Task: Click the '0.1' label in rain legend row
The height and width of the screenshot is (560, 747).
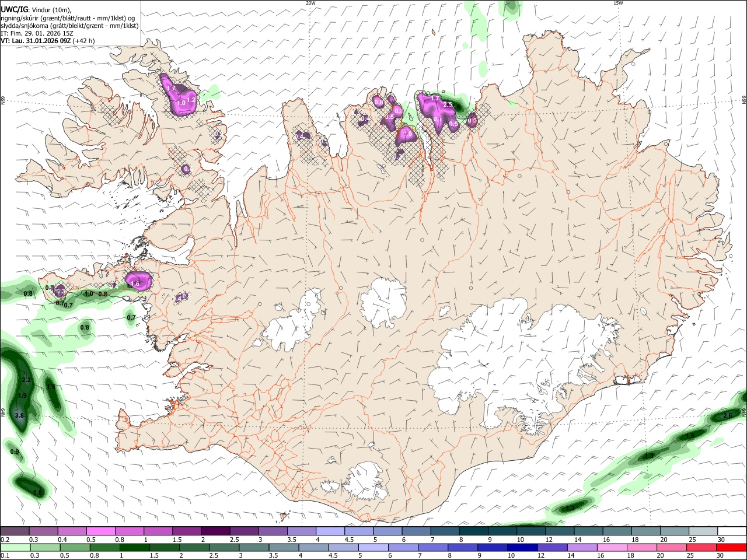Action: pos(5,556)
